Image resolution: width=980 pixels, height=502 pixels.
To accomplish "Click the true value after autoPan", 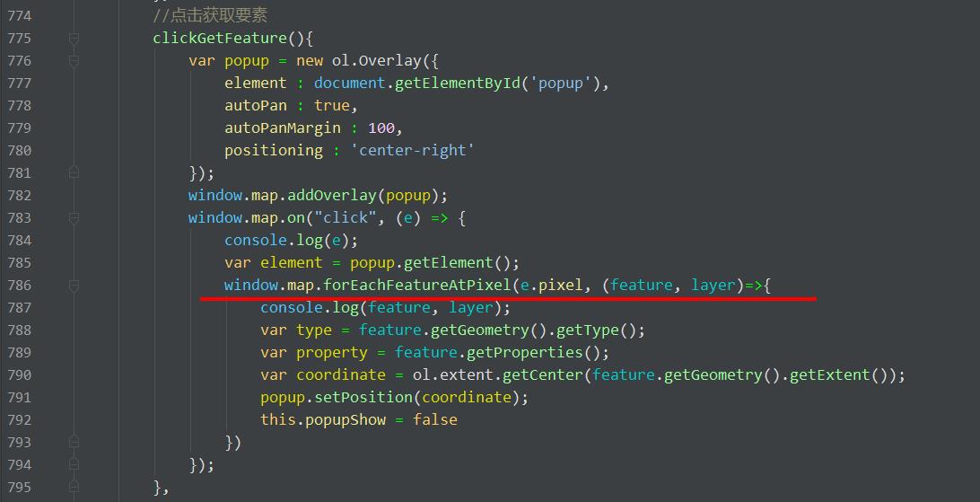I will point(332,106).
